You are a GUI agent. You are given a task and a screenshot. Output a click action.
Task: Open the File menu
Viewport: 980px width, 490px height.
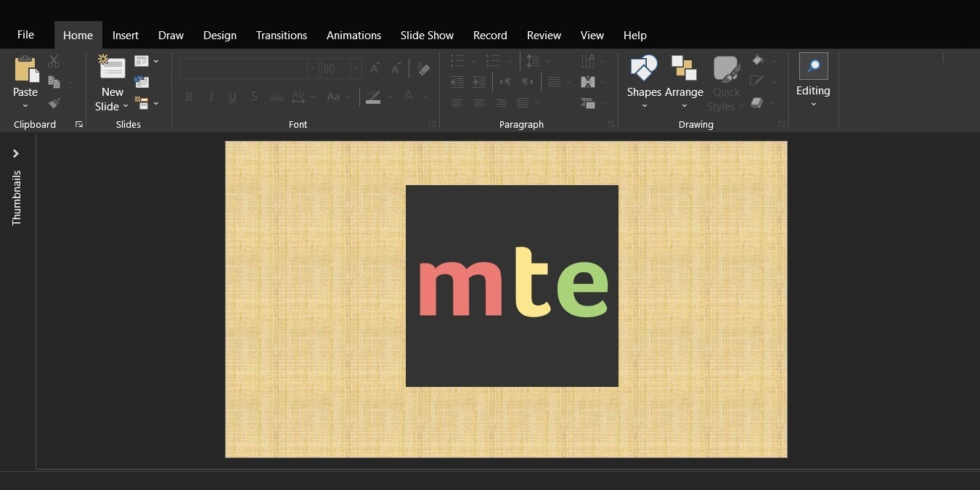coord(25,34)
